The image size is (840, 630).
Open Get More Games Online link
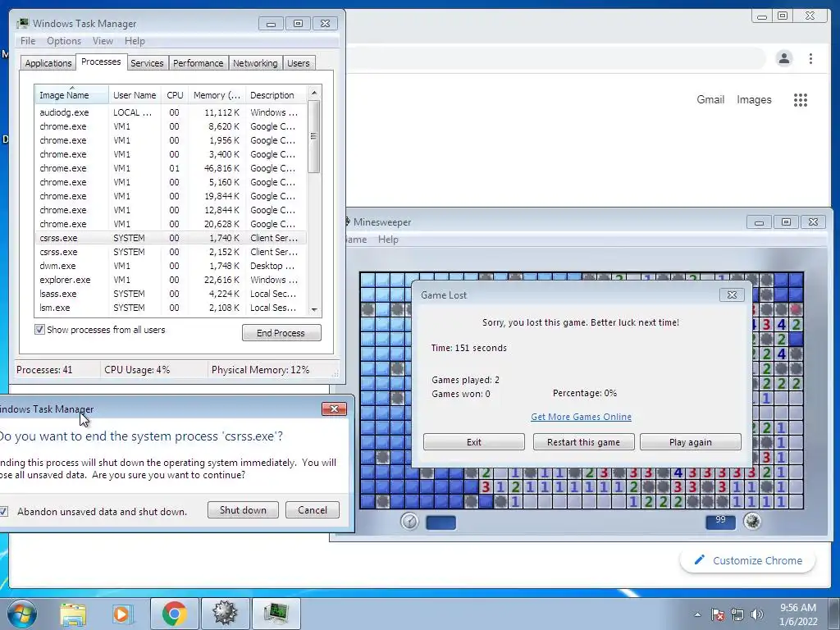(581, 417)
